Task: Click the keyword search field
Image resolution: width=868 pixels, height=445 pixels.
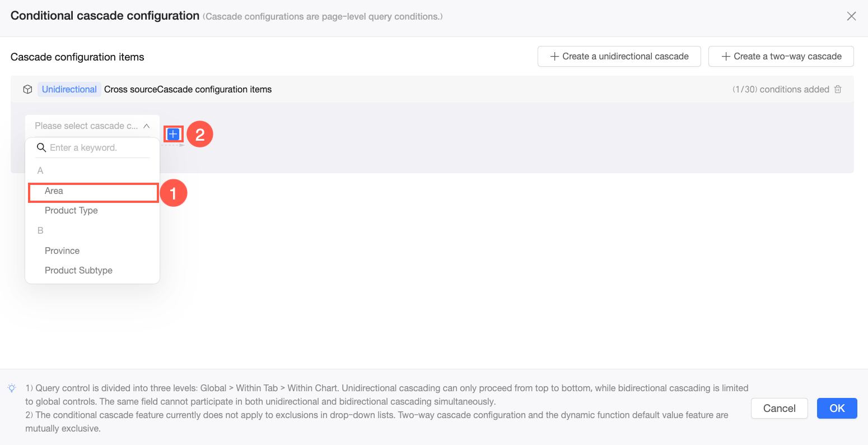Action: point(93,148)
